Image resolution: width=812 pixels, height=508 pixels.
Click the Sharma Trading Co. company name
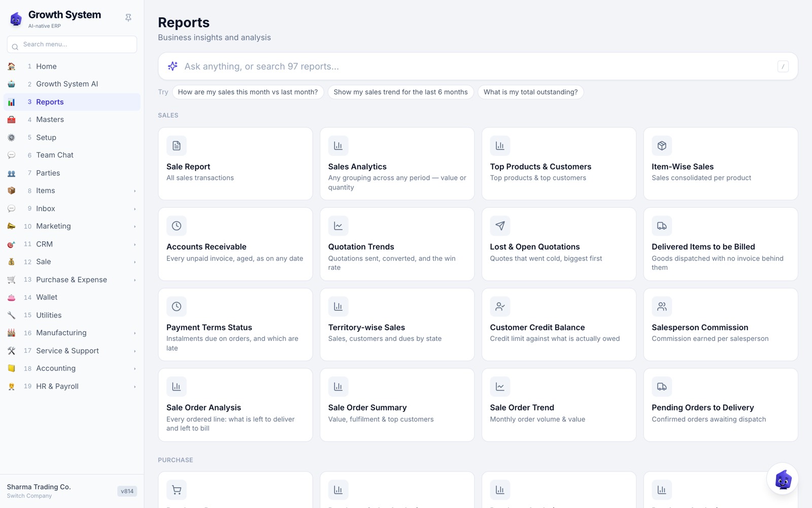point(39,487)
